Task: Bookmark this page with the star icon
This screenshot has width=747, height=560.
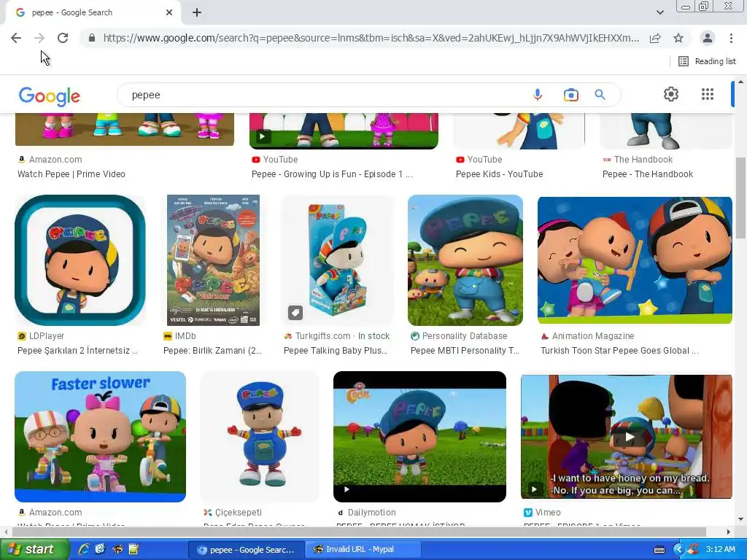Action: tap(678, 38)
